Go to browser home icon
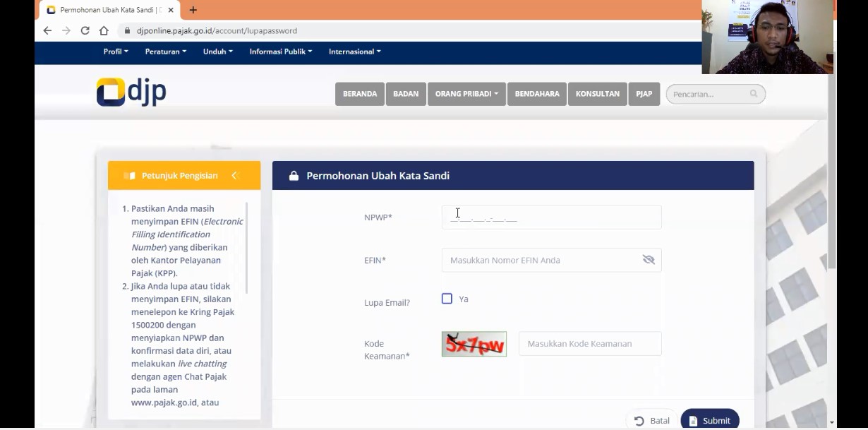This screenshot has width=868, height=430. pos(104,30)
